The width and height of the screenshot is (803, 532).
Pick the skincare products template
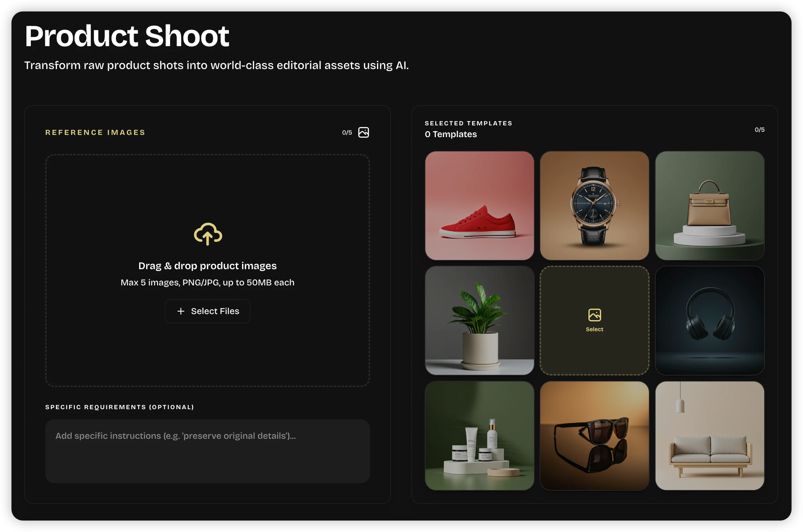479,435
